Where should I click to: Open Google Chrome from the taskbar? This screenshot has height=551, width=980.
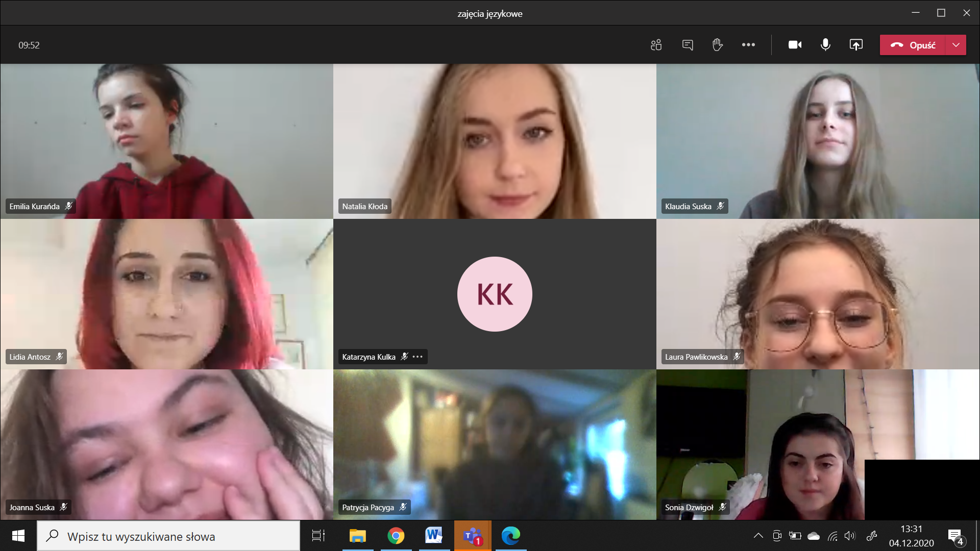396,536
